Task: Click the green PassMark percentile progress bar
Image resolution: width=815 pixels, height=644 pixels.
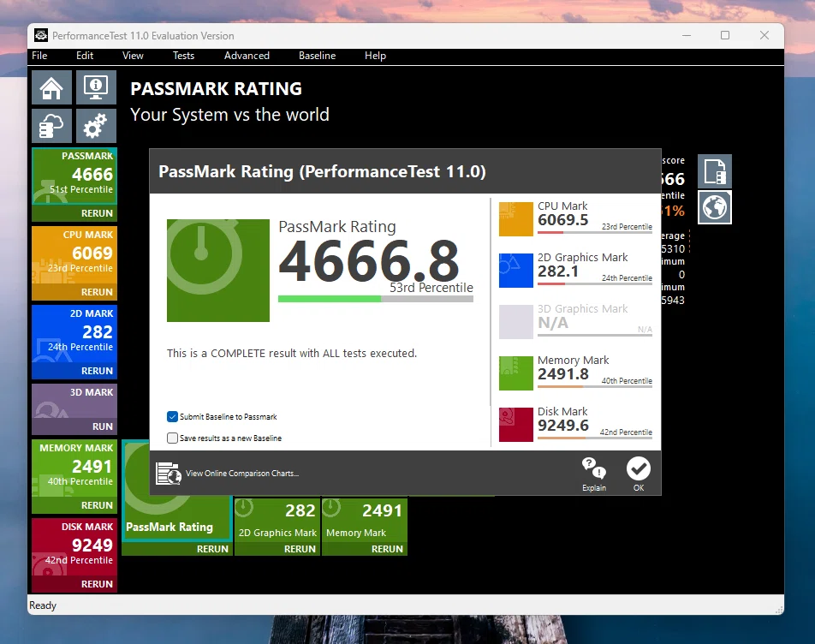Action: pyautogui.click(x=376, y=299)
